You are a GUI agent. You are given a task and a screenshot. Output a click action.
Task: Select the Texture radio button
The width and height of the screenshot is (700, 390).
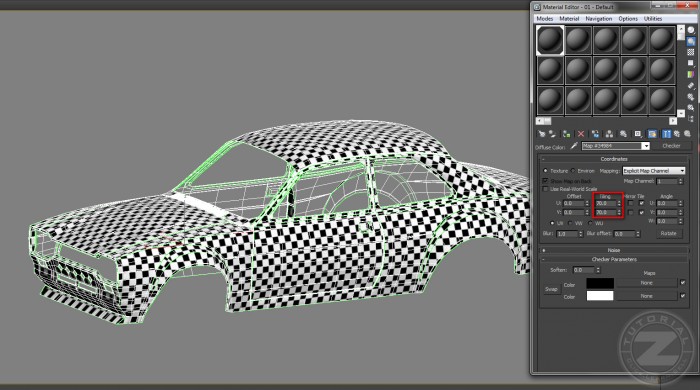coord(545,171)
